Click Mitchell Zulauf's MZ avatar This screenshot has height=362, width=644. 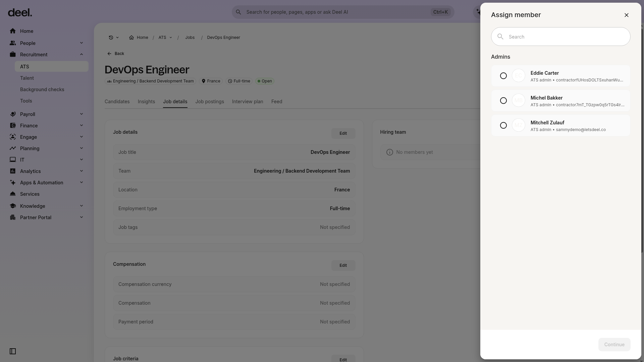point(518,125)
